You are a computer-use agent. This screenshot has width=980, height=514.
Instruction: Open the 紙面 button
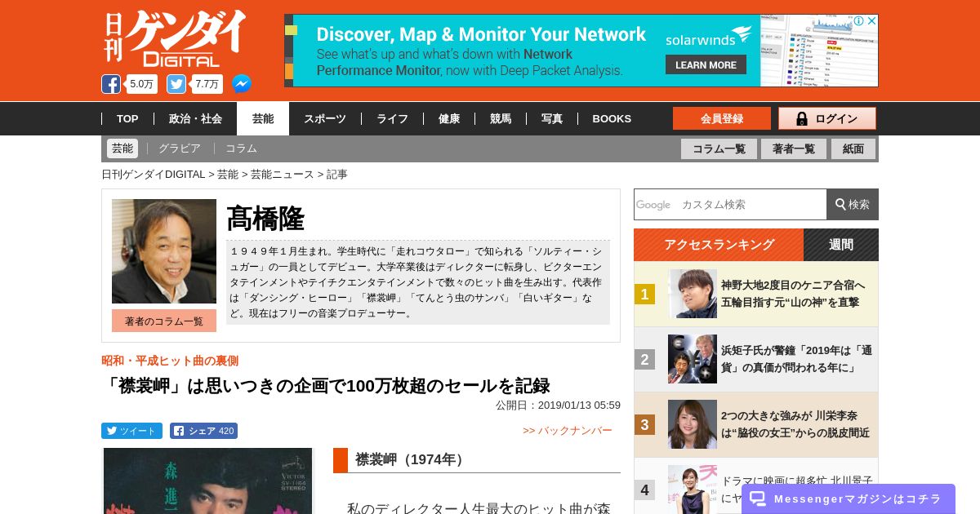(x=853, y=148)
